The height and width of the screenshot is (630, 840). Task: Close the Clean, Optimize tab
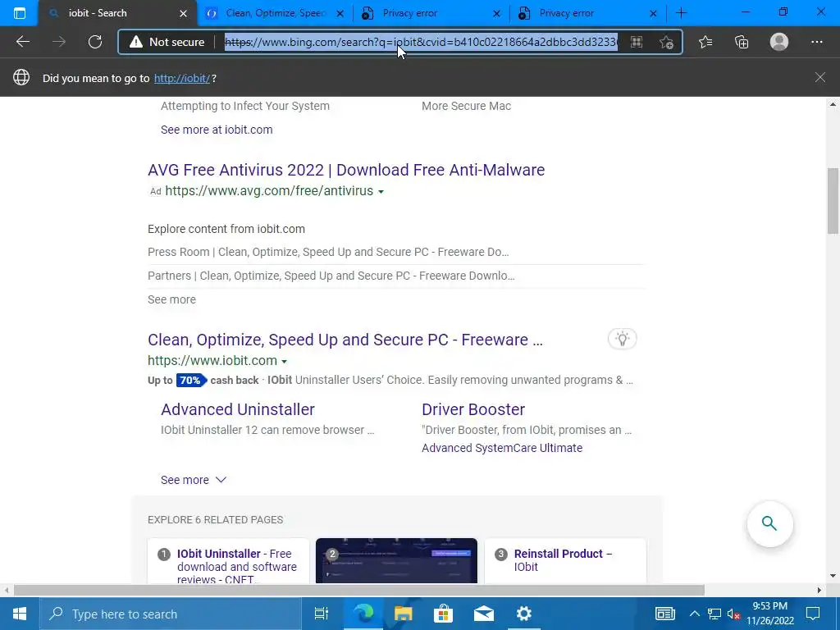(x=340, y=13)
